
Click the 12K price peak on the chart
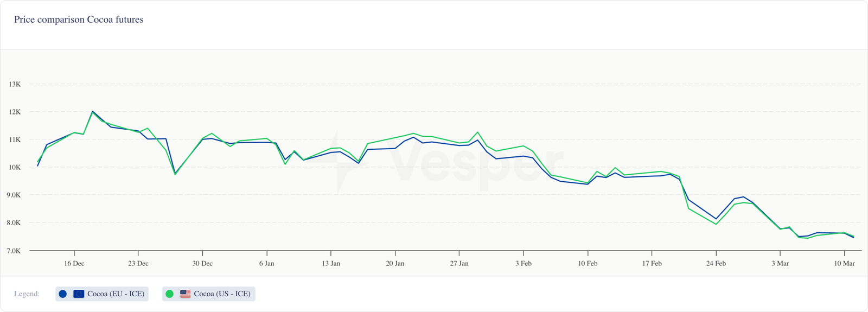92,111
